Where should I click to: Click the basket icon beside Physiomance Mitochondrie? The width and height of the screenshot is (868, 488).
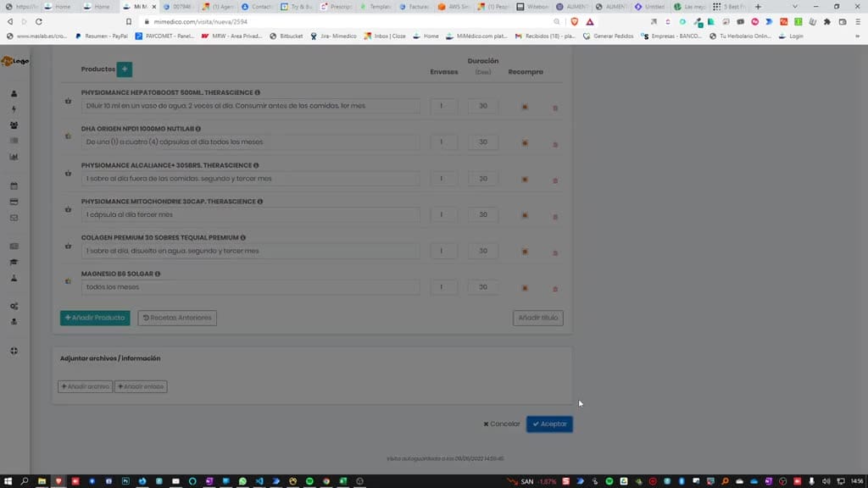pyautogui.click(x=68, y=210)
